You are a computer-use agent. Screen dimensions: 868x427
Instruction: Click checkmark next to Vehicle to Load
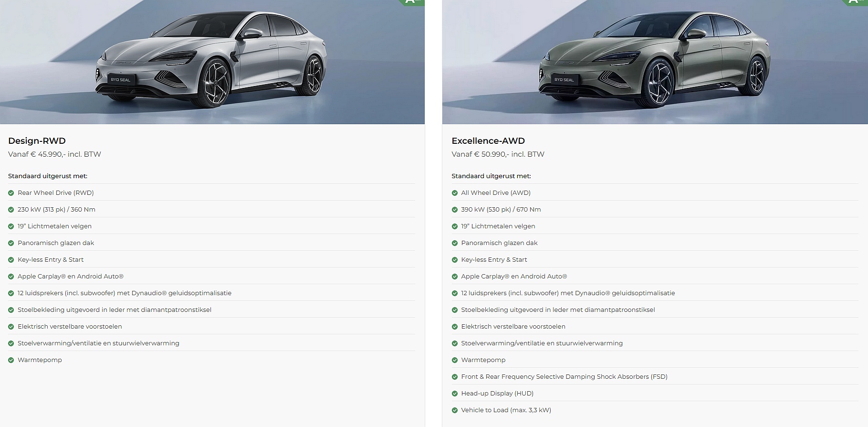point(455,410)
